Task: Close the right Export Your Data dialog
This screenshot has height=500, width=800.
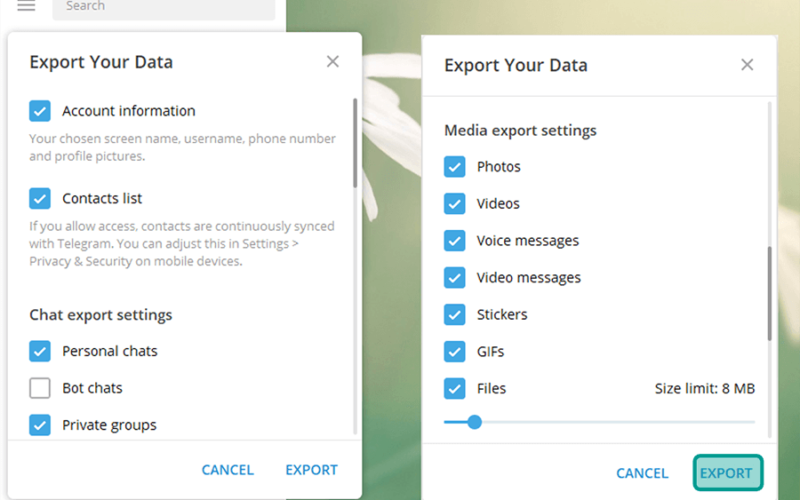Action: coord(747,65)
